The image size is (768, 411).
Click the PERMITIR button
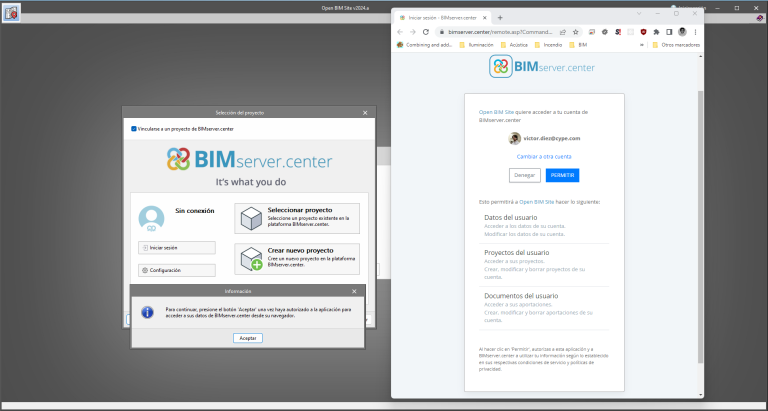(562, 175)
